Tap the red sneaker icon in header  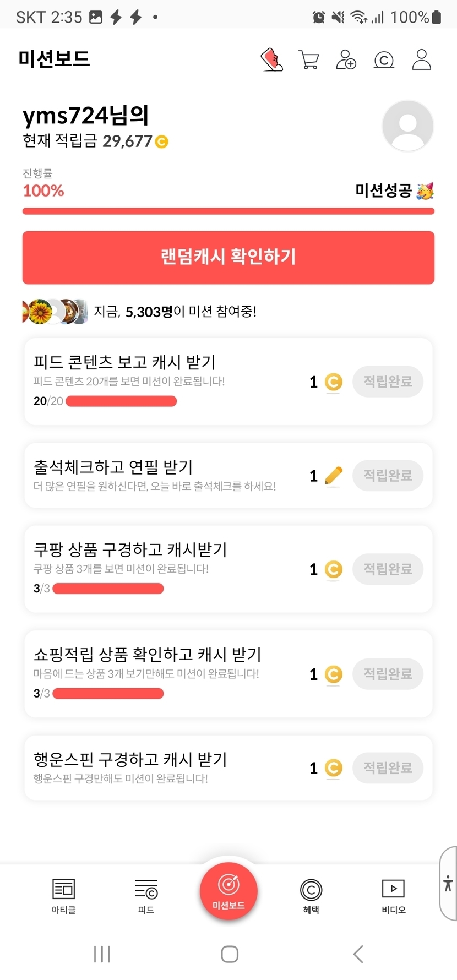(x=272, y=59)
